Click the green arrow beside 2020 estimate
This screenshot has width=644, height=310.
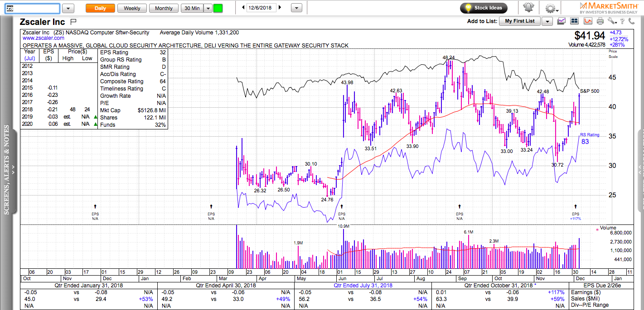(95, 124)
